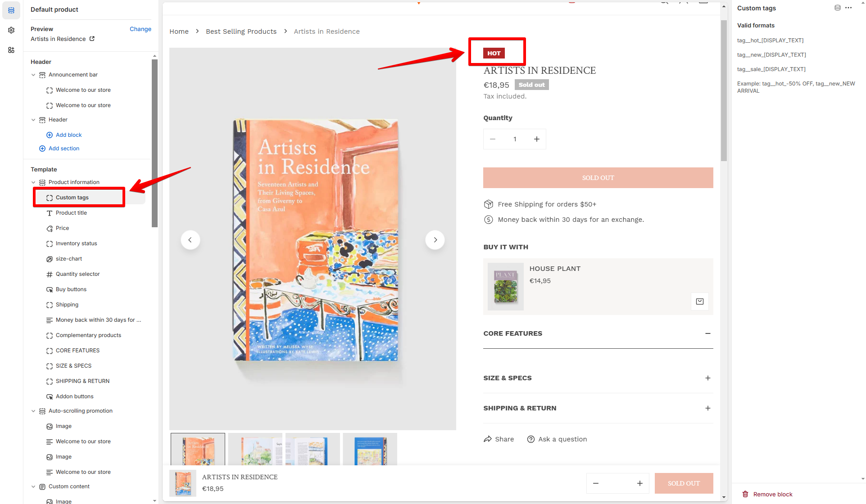Open preview link icon next to Artists in Residence

(92, 39)
